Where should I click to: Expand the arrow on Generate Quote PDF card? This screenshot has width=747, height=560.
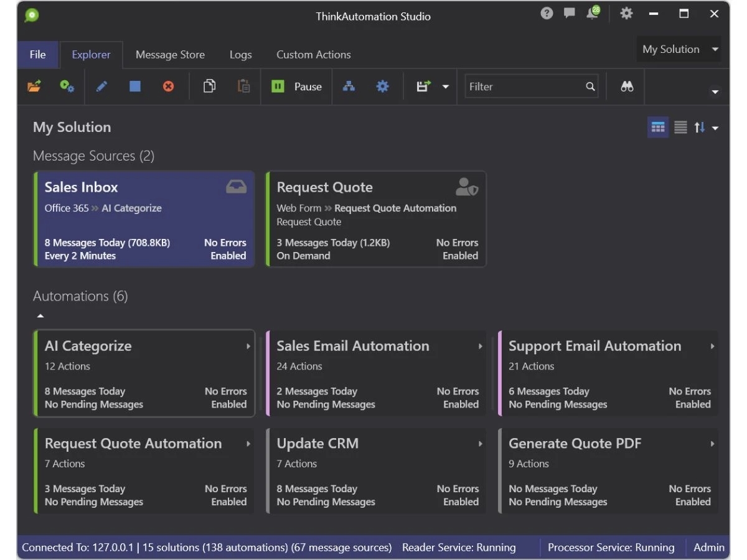(x=712, y=444)
